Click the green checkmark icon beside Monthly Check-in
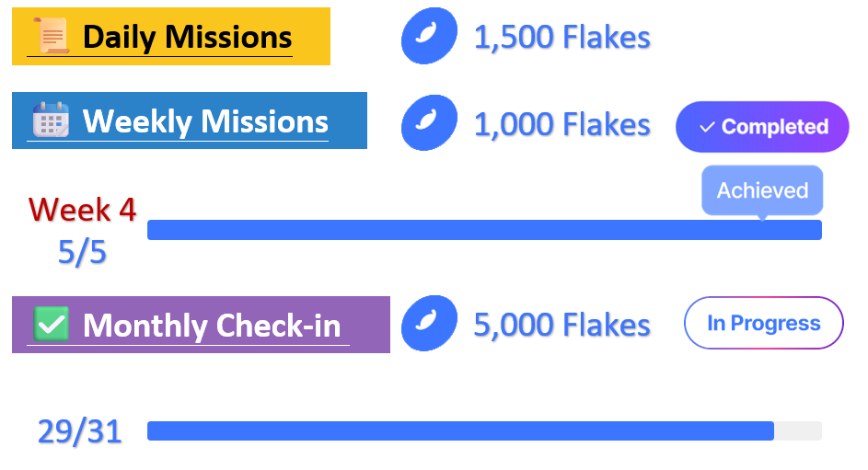Image resolution: width=868 pixels, height=470 pixels. click(x=51, y=324)
